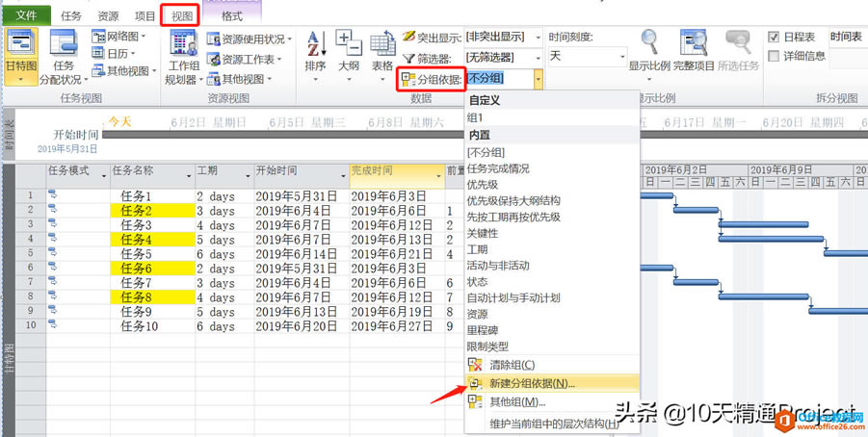Choose More Groups (其他组) menu item
Viewport: 868px width, 437px height.
coord(552,401)
